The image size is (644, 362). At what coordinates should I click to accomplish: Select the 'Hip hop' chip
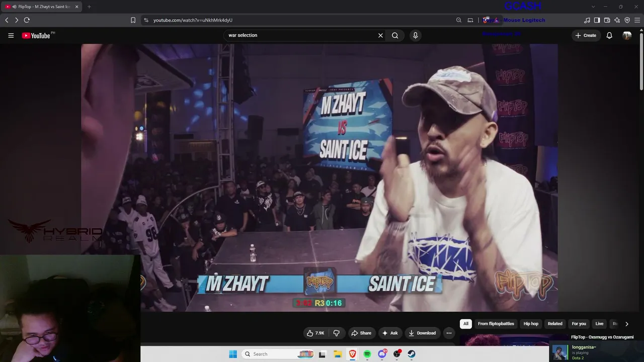[x=531, y=324]
